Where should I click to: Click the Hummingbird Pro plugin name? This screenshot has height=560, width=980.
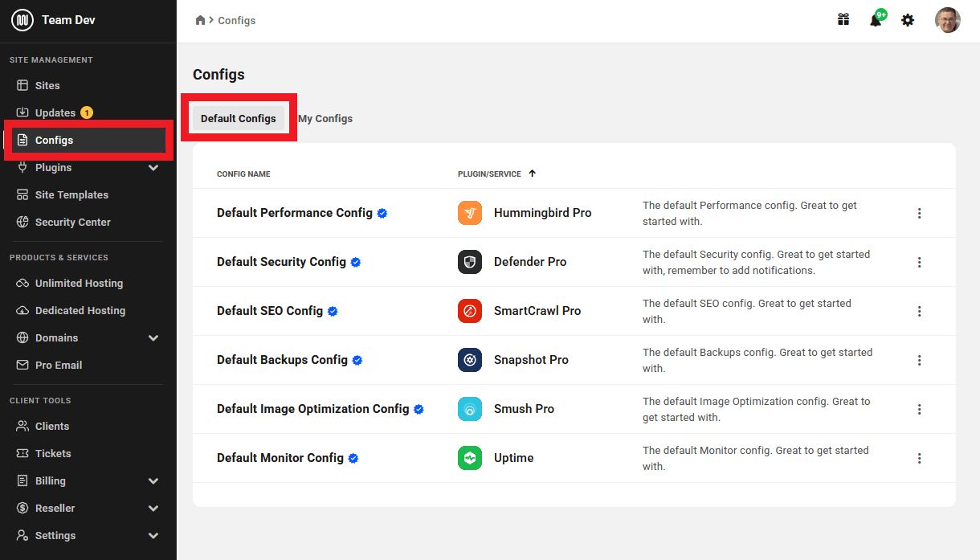[542, 213]
